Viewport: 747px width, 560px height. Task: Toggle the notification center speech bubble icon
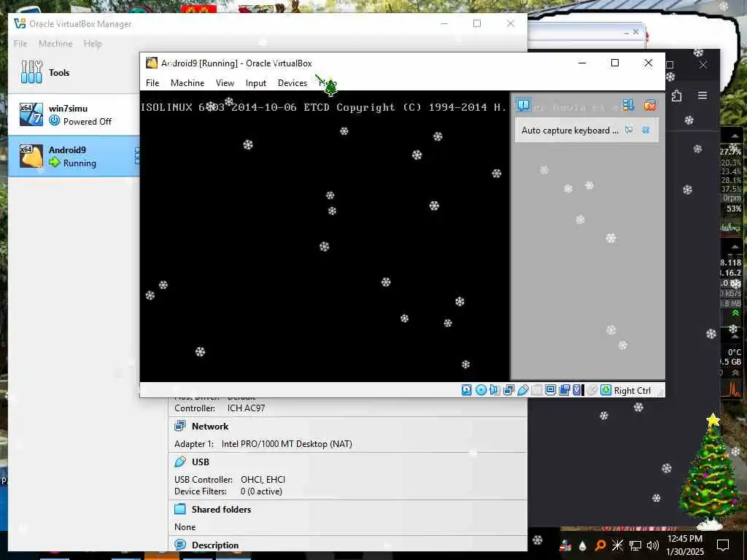tap(523, 105)
